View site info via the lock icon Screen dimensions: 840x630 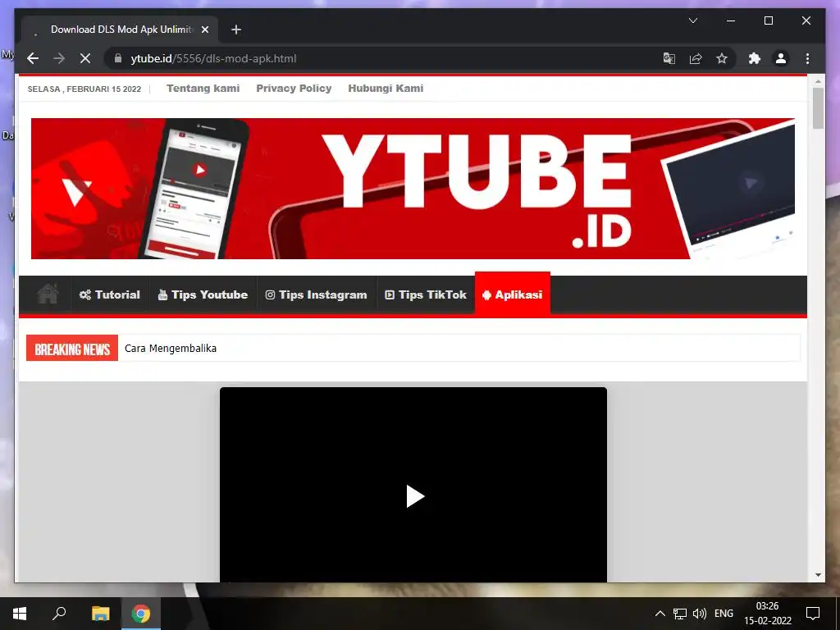tap(118, 58)
